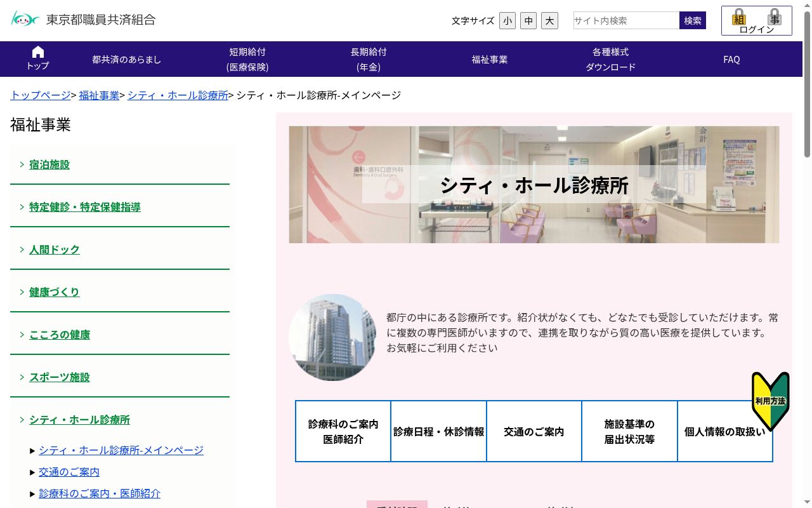Click 診療日程・休診情報 box
The width and height of the screenshot is (812, 508).
point(439,431)
